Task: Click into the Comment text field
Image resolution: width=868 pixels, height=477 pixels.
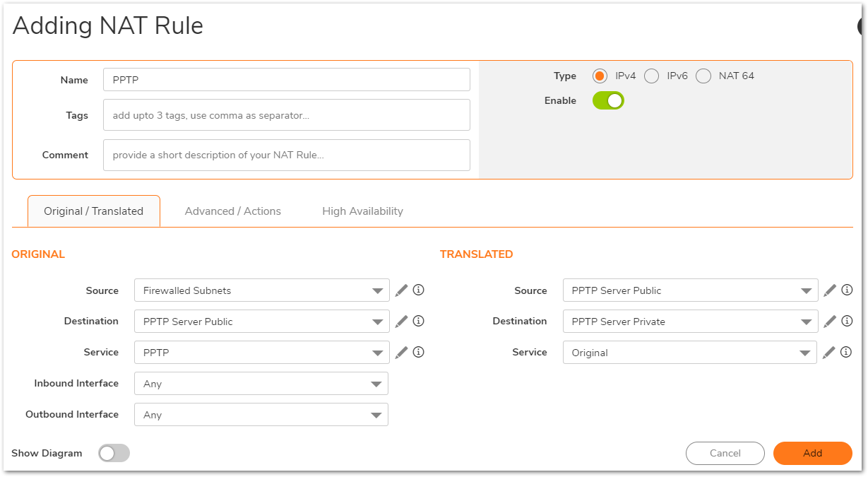Action: pyautogui.click(x=286, y=155)
